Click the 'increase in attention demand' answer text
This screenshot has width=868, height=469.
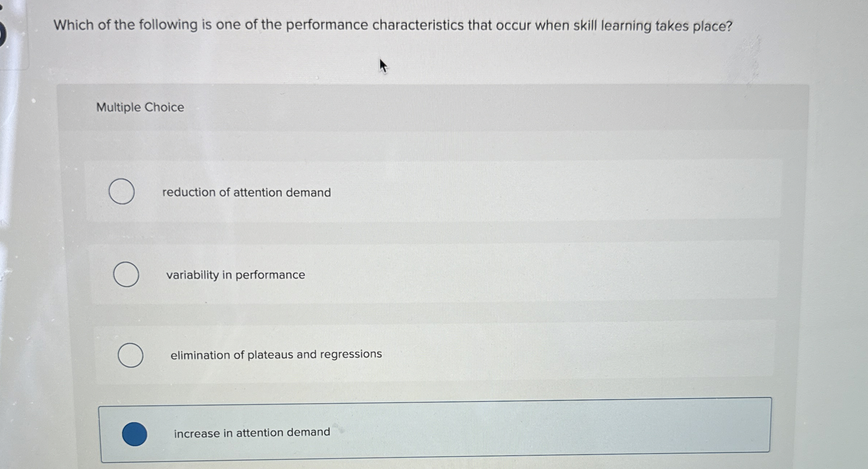coord(251,432)
